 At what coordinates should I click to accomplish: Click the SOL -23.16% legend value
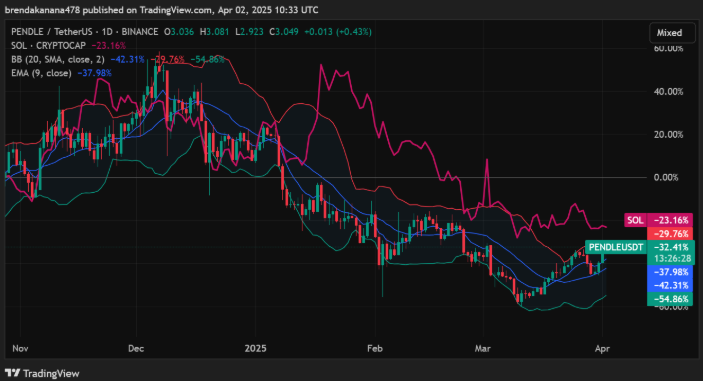click(x=108, y=46)
